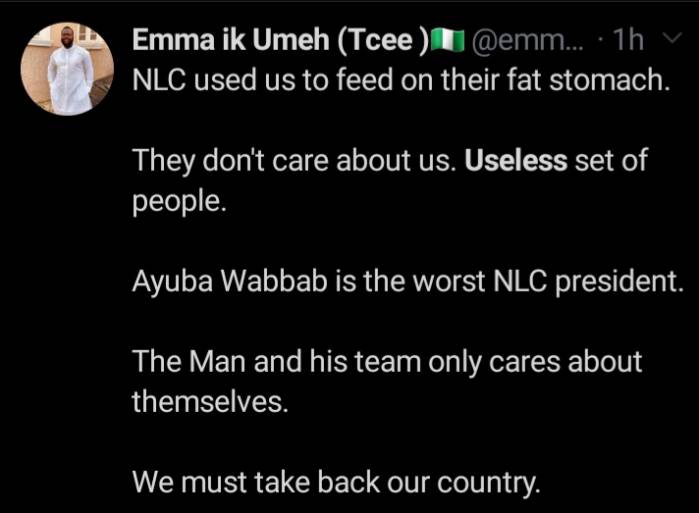Click the sentence They don't care about us
Image resolution: width=699 pixels, height=513 pixels.
[x=294, y=160]
